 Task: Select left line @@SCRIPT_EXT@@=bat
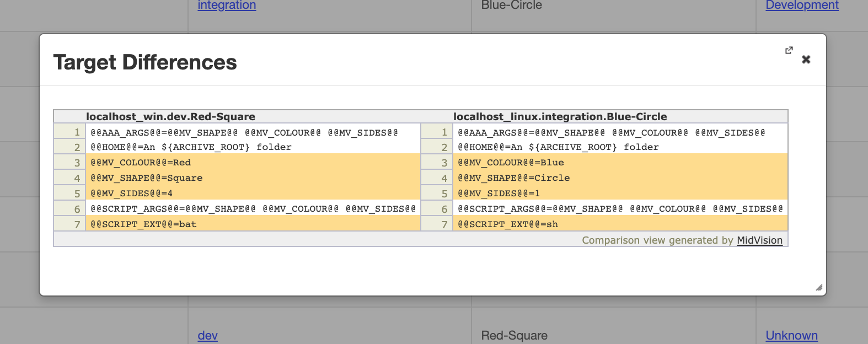pyautogui.click(x=253, y=224)
